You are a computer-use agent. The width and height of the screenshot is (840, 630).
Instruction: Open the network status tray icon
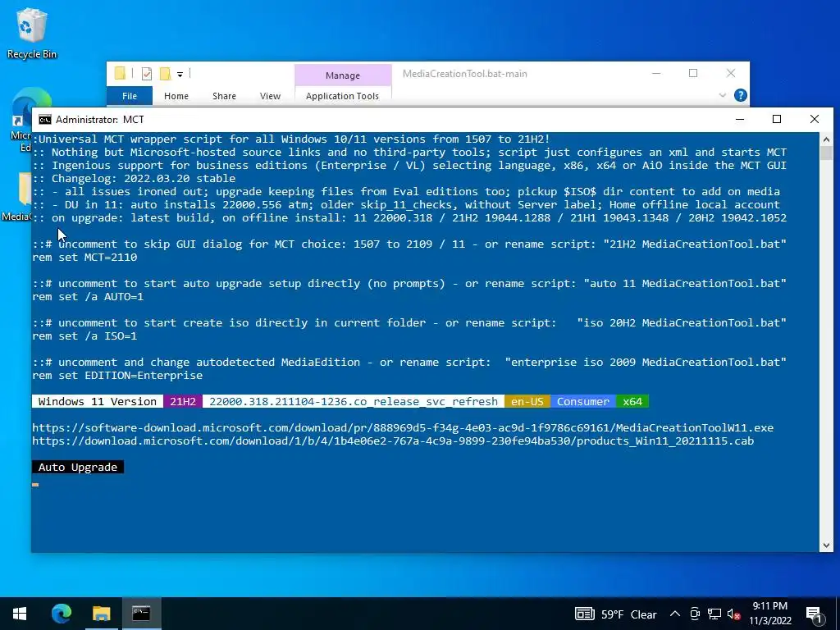click(x=714, y=614)
